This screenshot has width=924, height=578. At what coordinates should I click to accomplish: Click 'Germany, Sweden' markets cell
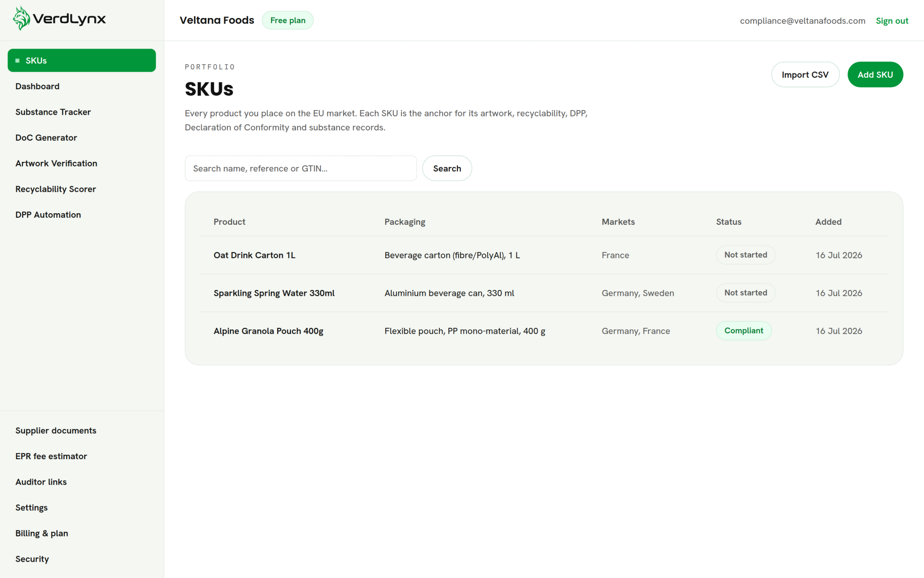tap(638, 293)
